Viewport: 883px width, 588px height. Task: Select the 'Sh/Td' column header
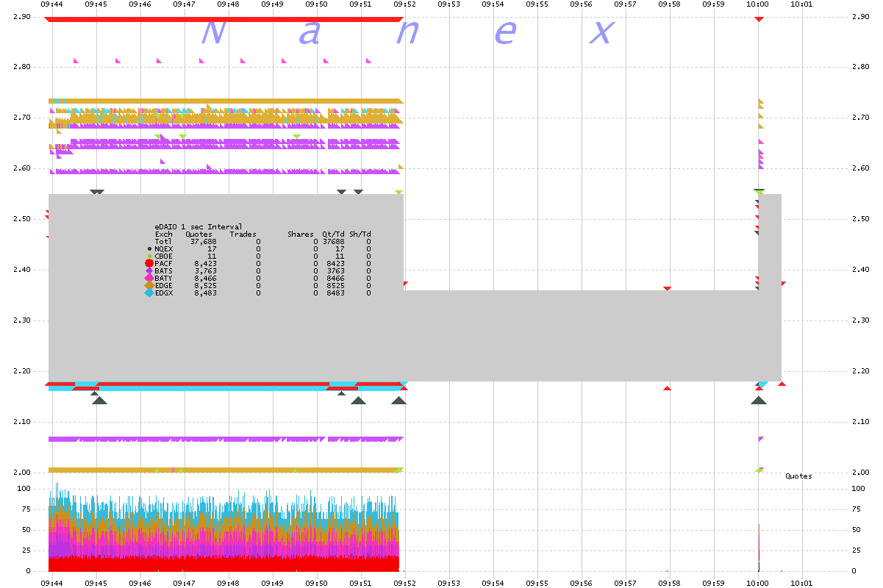point(360,234)
